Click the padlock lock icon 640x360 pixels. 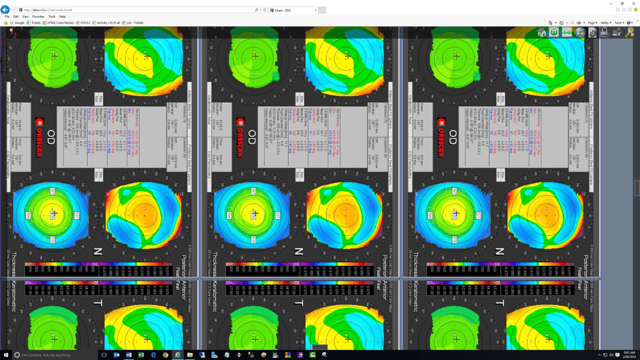coord(604,32)
